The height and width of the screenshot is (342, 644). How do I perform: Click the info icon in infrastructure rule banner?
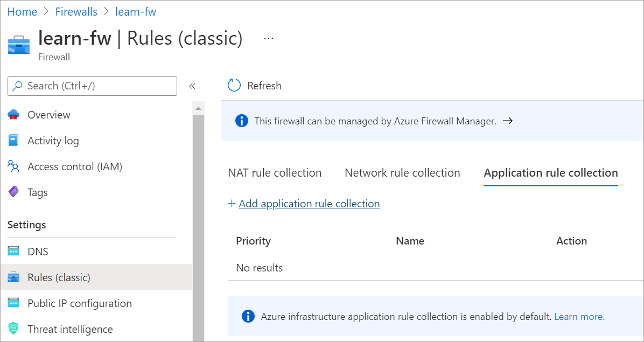(248, 317)
